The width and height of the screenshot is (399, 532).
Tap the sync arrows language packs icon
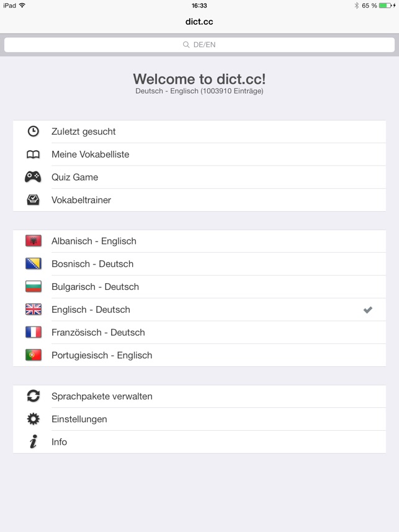click(x=33, y=396)
